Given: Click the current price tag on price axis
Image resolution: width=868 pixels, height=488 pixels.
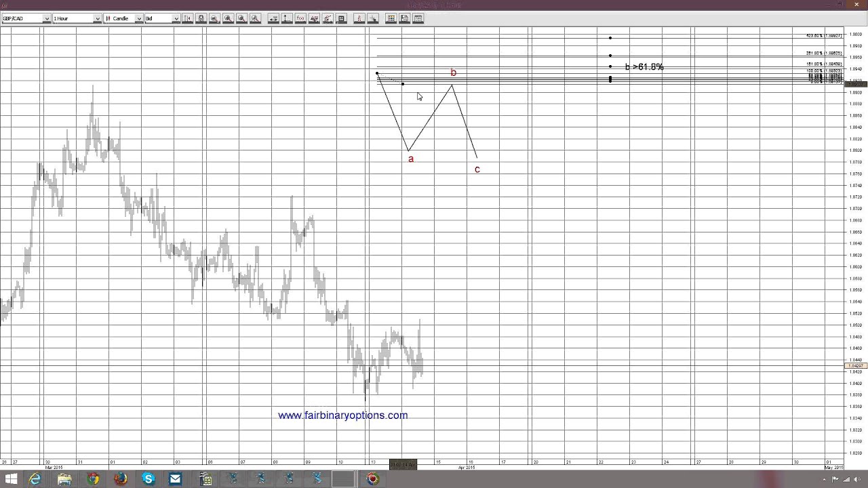Looking at the screenshot, I should click(x=856, y=366).
